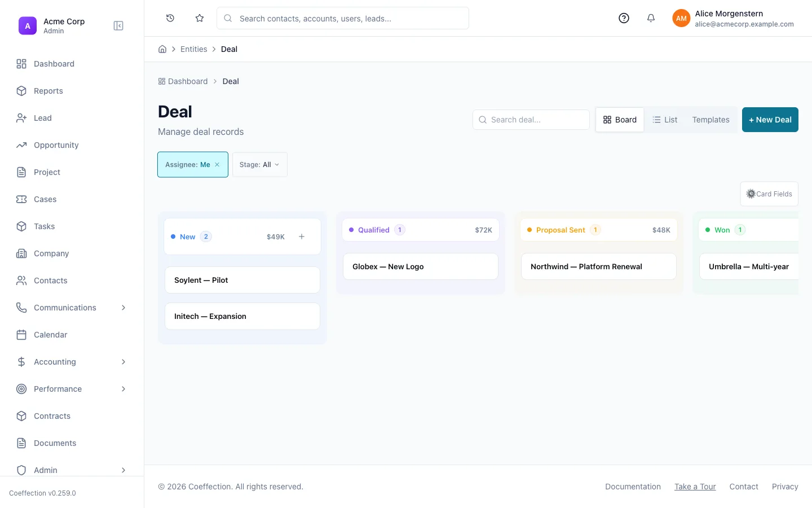Image resolution: width=812 pixels, height=508 pixels.
Task: Click the Acme Corp logo
Action: tap(28, 26)
